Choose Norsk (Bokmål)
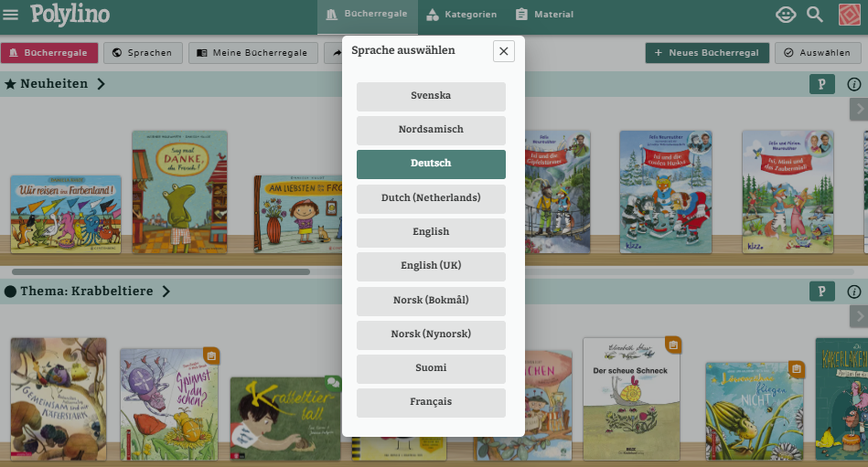Screen dimensions: 868x467 (431, 301)
